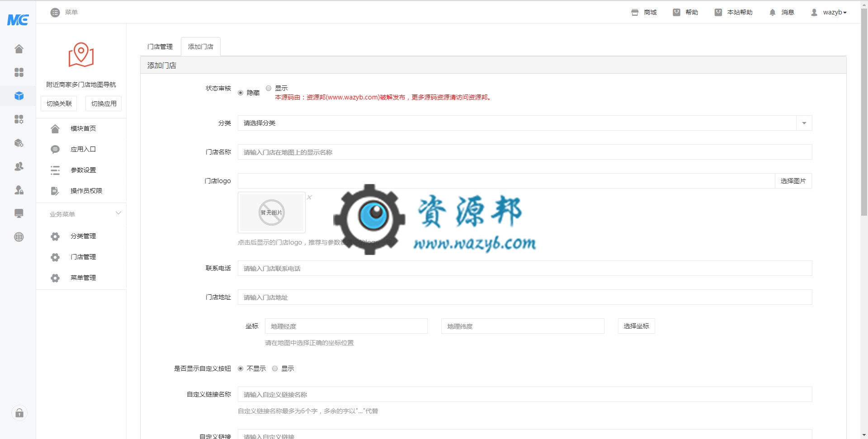Open 消息 notifications bell
The width and height of the screenshot is (868, 439).
[x=781, y=13]
